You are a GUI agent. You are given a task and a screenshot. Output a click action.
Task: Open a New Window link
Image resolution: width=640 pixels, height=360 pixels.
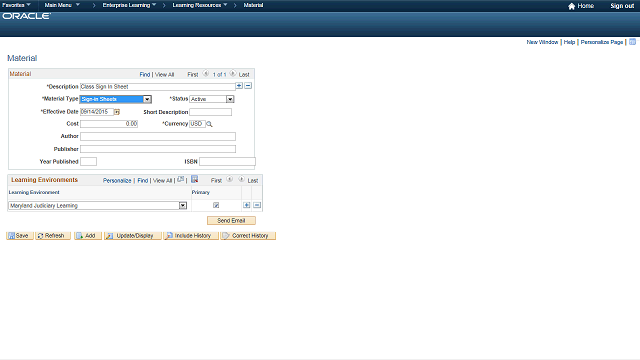click(542, 42)
